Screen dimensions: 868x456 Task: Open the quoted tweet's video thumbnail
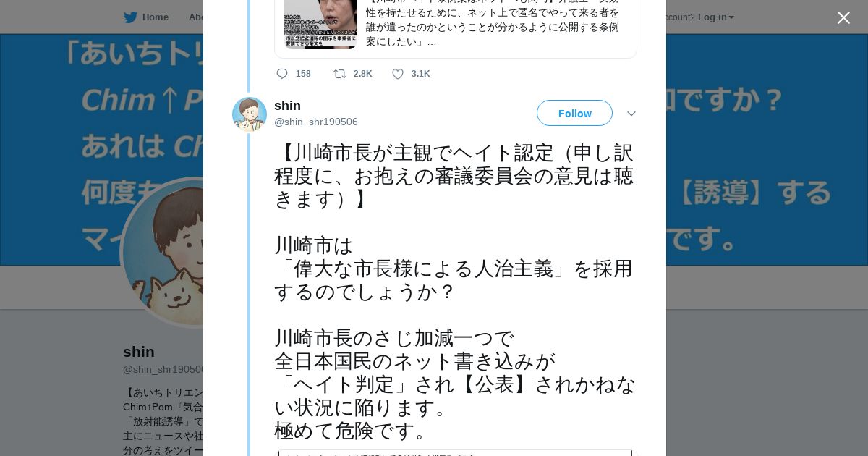320,25
